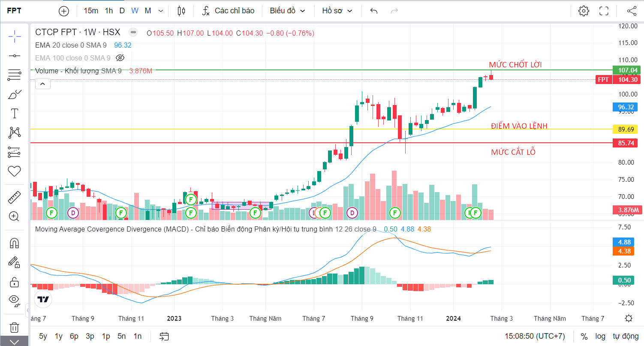644x346 pixels.
Task: Open the Biểu đồ dropdown menu
Action: [287, 11]
